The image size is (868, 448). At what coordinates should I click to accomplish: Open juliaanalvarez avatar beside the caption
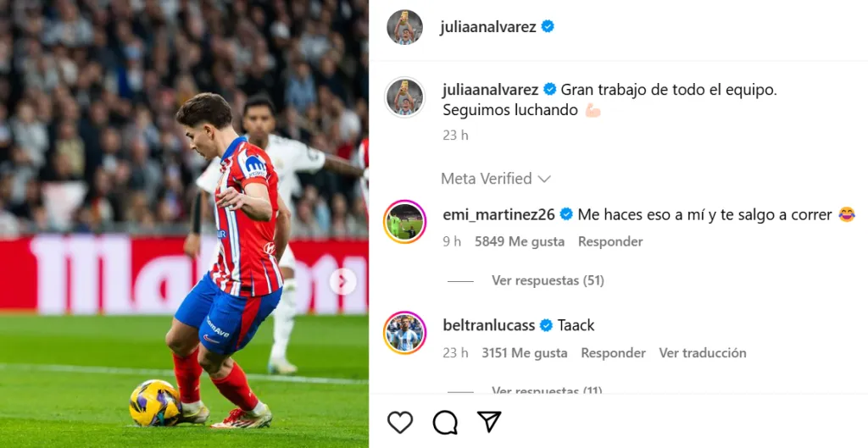404,97
